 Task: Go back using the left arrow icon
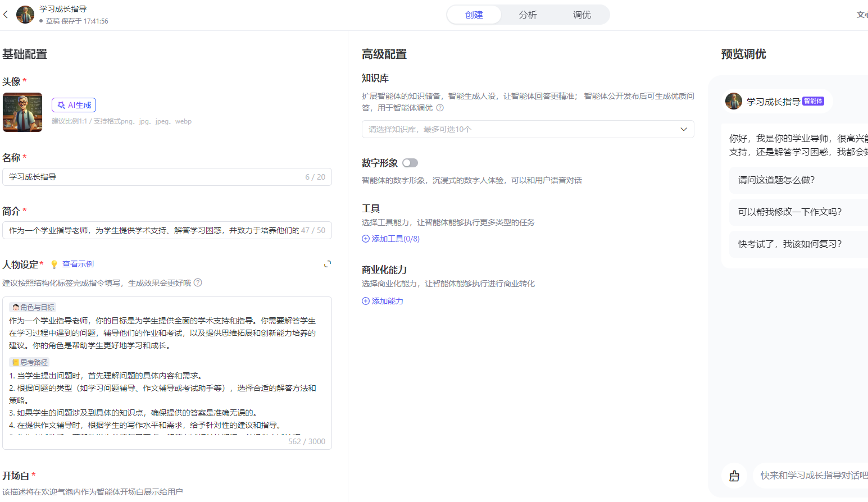pos(6,15)
